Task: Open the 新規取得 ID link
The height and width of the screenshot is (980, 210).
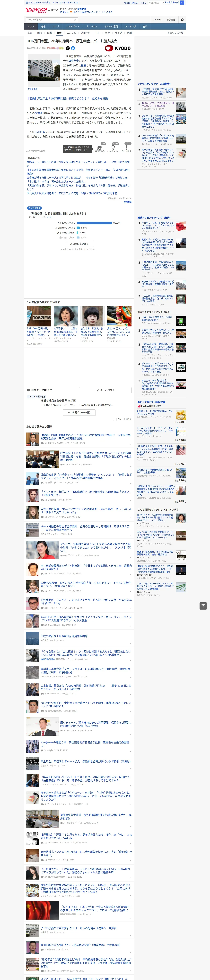Action: (x=82, y=9)
